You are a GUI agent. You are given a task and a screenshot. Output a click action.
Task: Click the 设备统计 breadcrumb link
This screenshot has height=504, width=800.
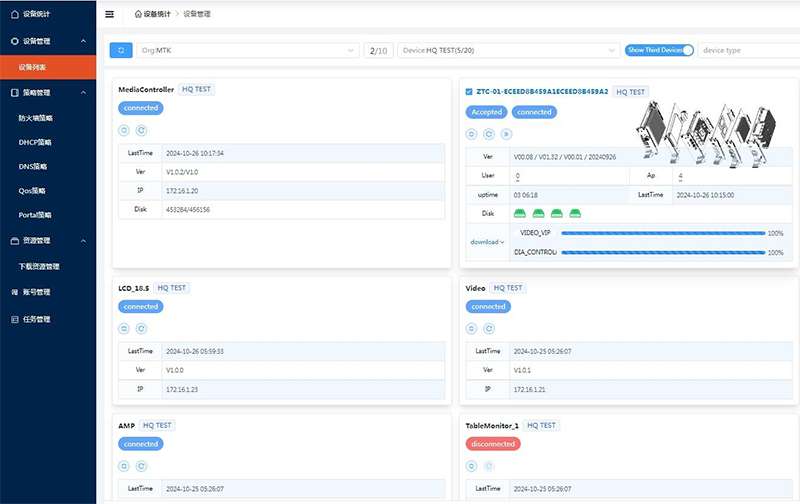coord(157,14)
